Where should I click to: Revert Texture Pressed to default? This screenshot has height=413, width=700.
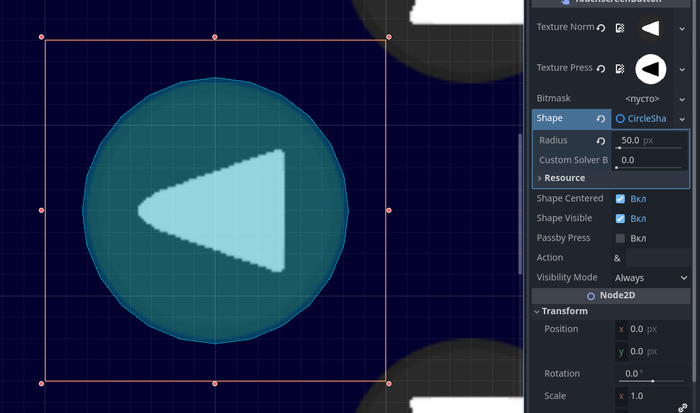coord(601,68)
